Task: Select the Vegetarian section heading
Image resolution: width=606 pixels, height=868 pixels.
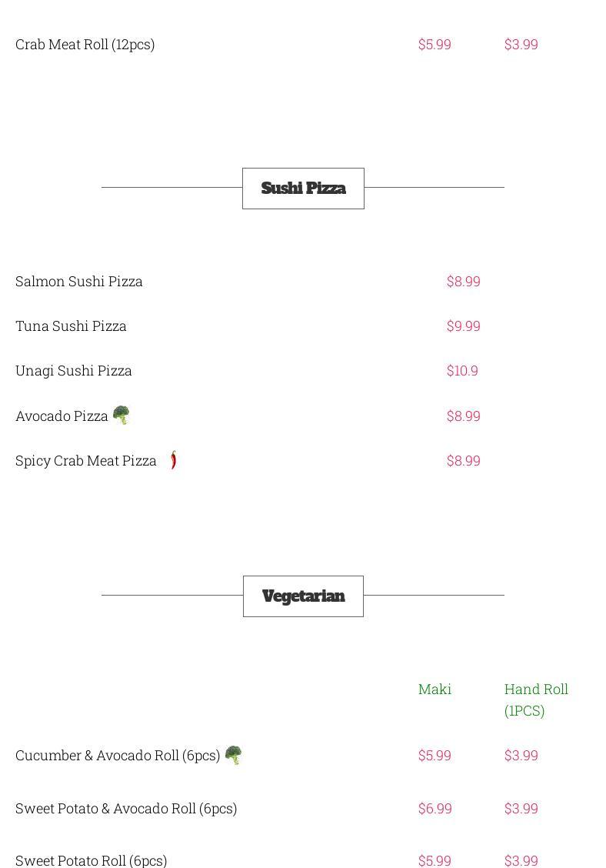Action: (303, 596)
